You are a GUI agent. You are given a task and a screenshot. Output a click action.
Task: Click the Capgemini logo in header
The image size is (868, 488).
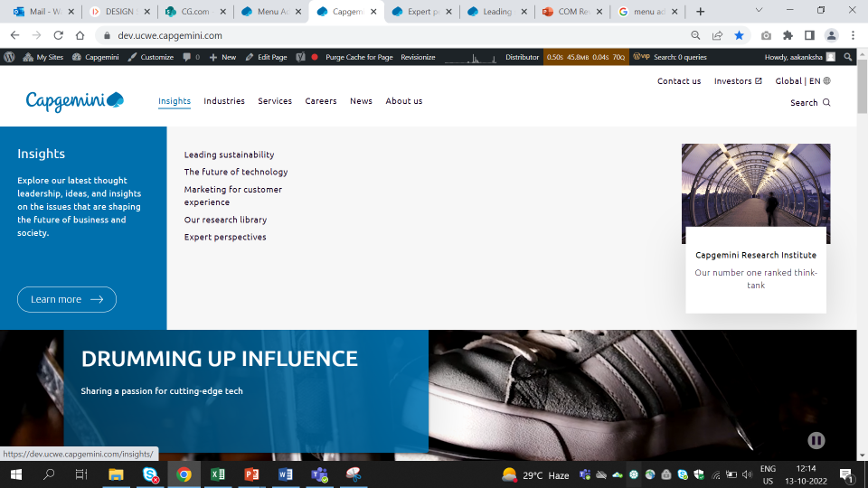(74, 101)
